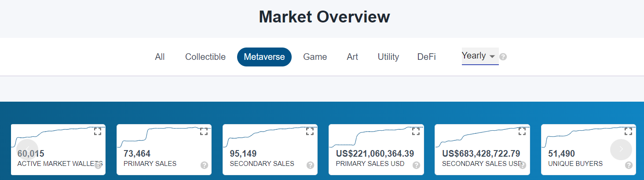Viewport: 644px width, 180px height.
Task: Select the All category tab
Action: pos(160,57)
